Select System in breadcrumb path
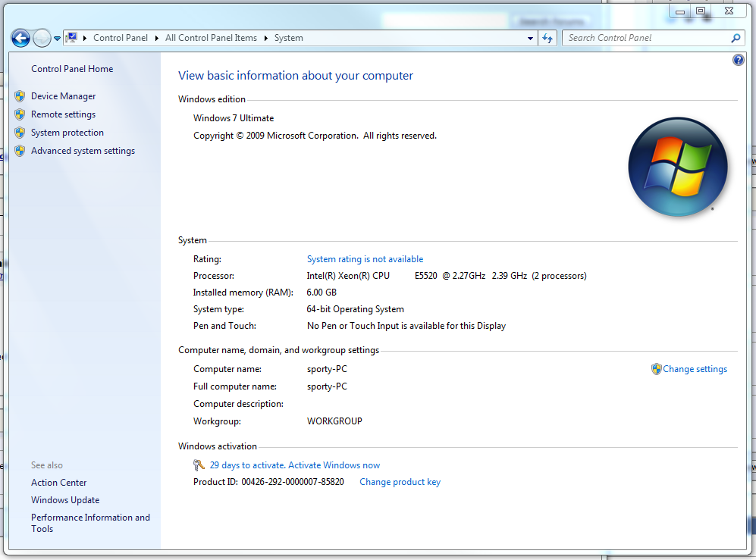Viewport: 756px width, 560px height. coord(289,38)
